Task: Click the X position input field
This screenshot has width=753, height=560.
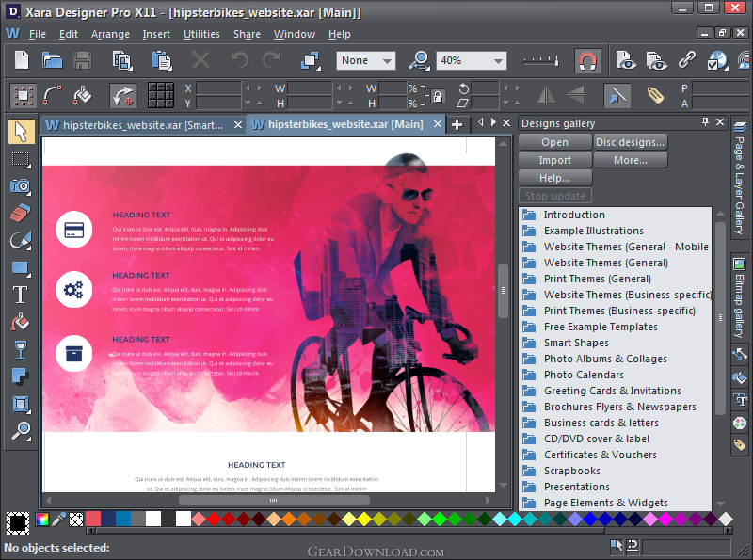Action: pyautogui.click(x=218, y=88)
